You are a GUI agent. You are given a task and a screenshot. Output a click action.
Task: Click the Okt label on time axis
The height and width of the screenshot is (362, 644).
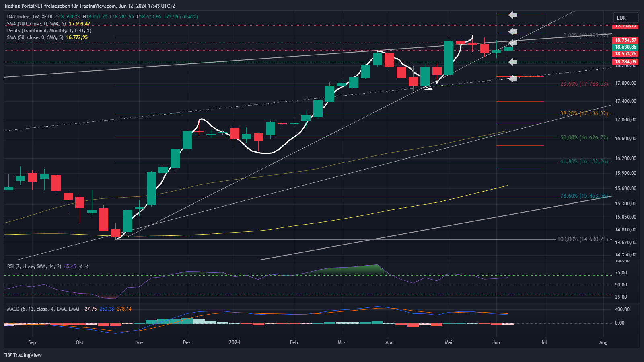click(x=80, y=342)
